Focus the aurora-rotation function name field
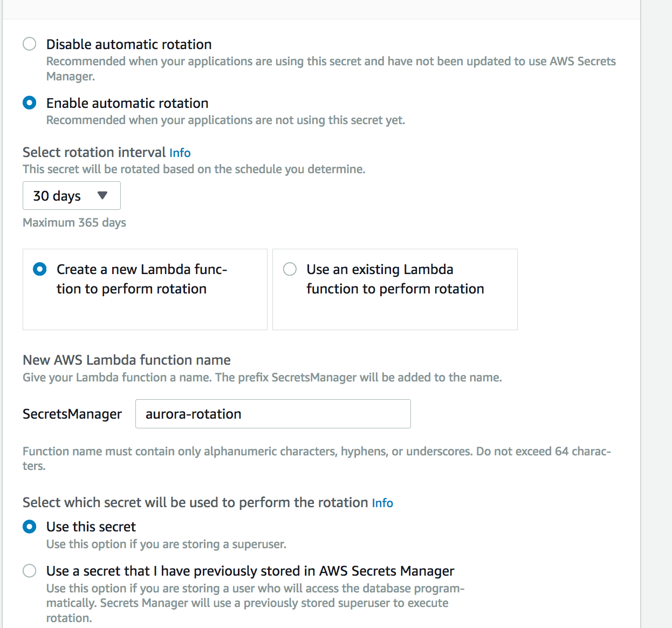The width and height of the screenshot is (672, 628). (x=273, y=414)
